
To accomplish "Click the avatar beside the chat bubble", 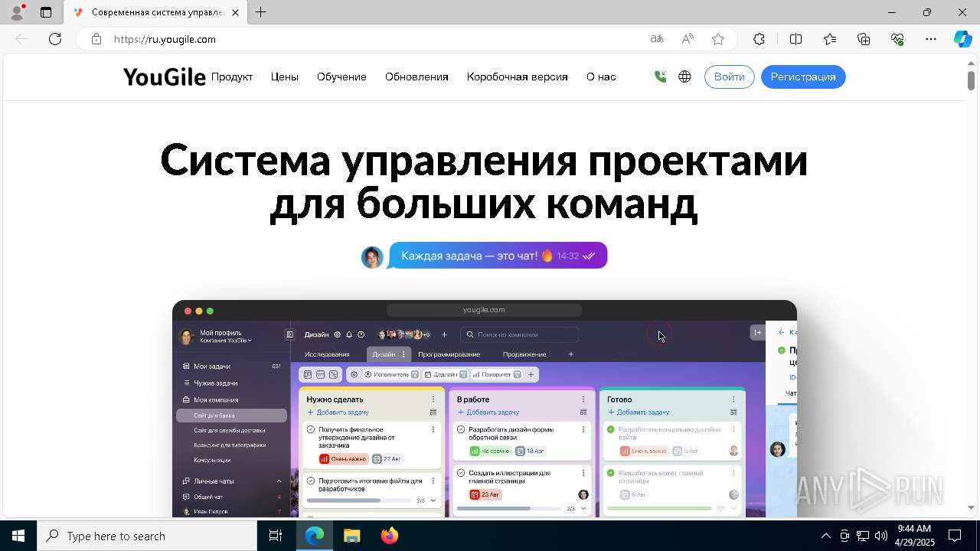I will pyautogui.click(x=372, y=257).
